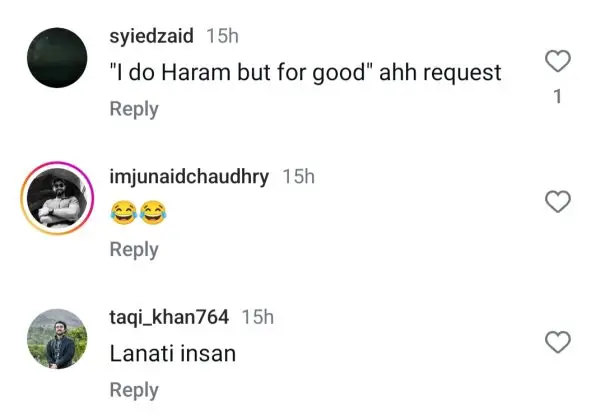
Task: Like syiedzaid's comment with the heart
Action: (x=558, y=63)
